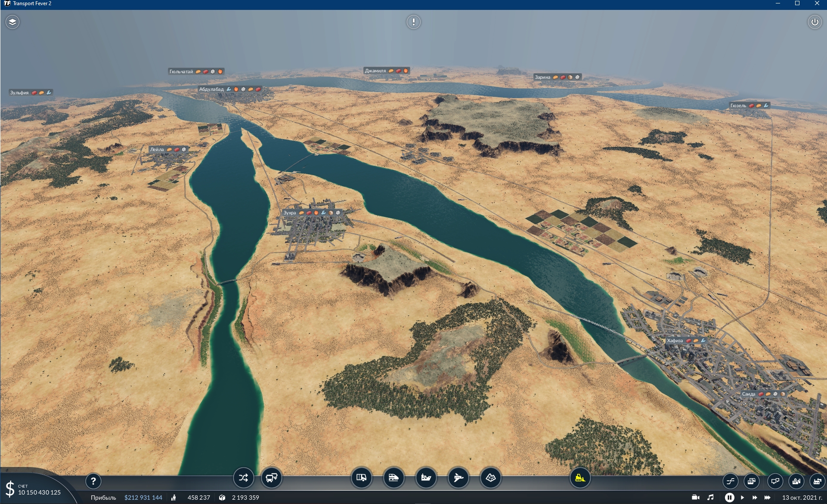Pause the game simulation
Image resolution: width=827 pixels, height=504 pixels.
coord(729,497)
